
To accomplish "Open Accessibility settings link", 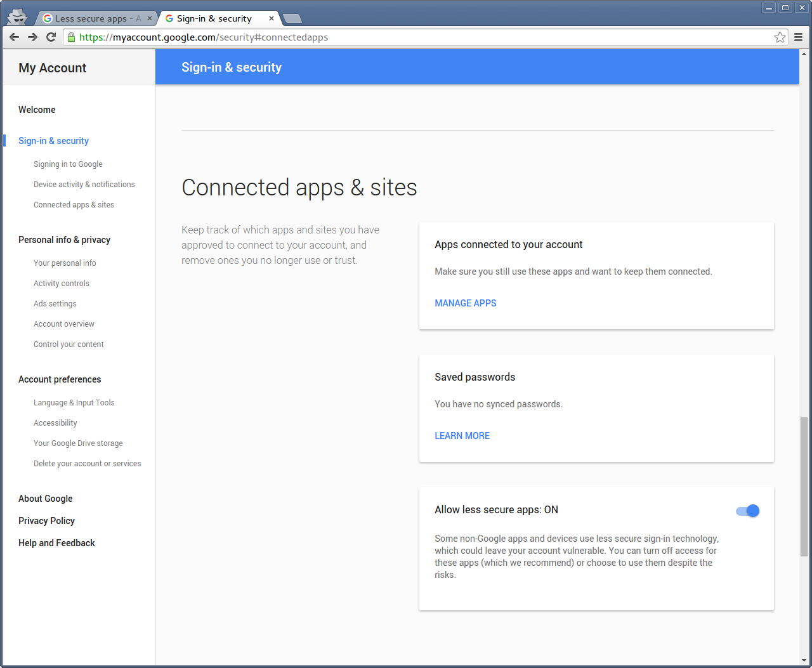I will [55, 423].
